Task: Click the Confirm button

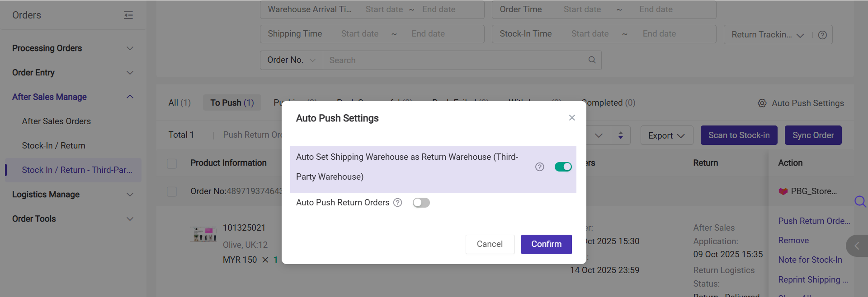Action: (x=546, y=244)
